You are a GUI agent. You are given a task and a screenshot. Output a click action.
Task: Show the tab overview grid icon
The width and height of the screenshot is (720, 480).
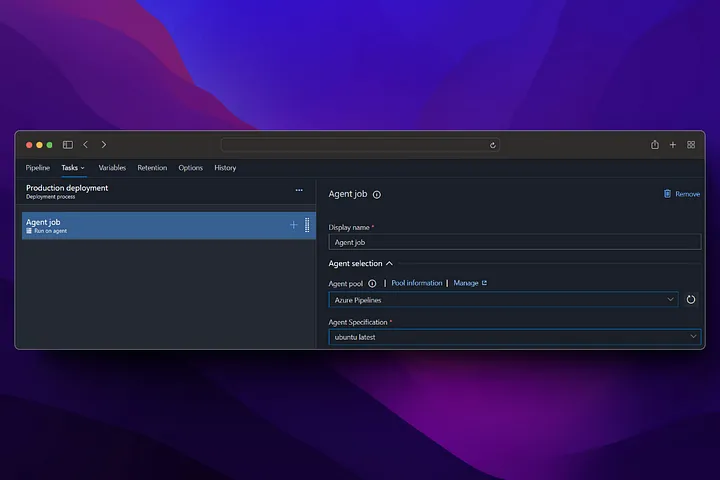click(691, 145)
